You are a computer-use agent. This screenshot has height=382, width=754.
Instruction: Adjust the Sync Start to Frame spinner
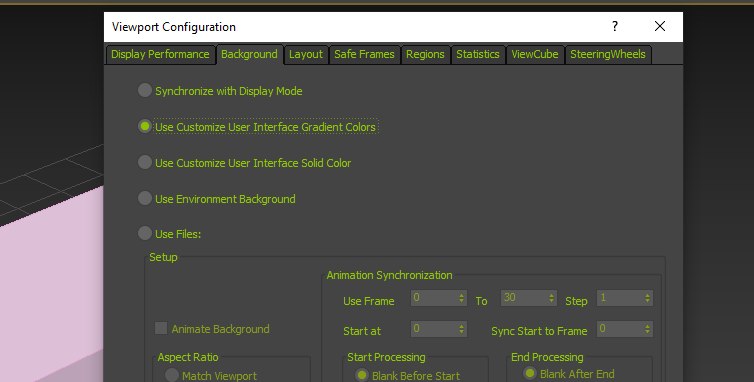[x=648, y=329]
